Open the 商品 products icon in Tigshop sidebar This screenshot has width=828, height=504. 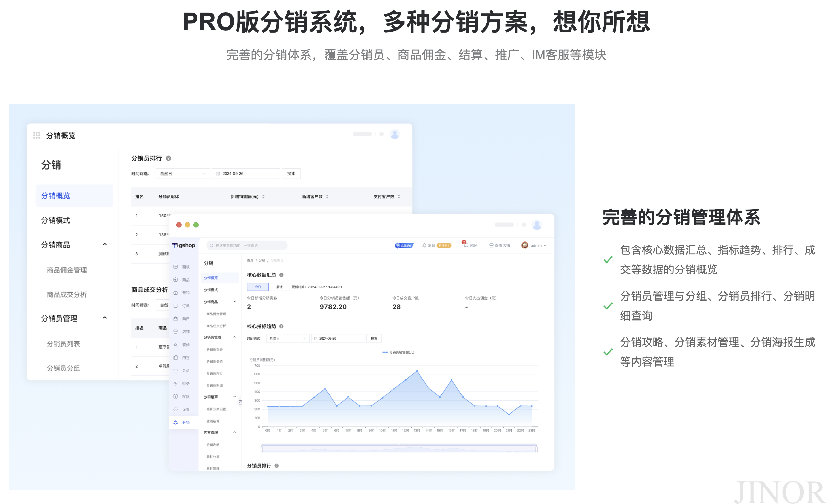[176, 280]
